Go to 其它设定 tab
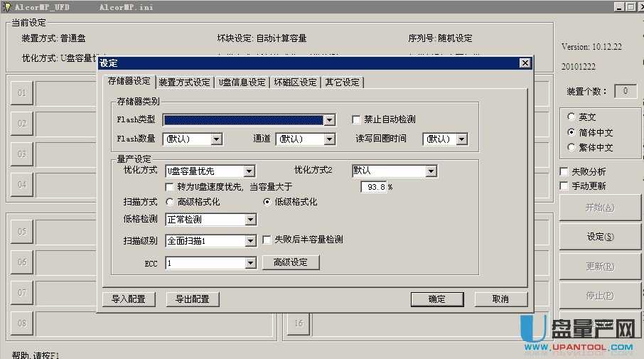 point(343,82)
